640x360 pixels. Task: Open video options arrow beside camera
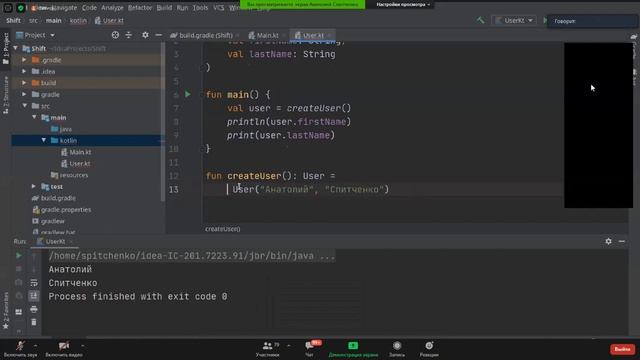pyautogui.click(x=82, y=346)
